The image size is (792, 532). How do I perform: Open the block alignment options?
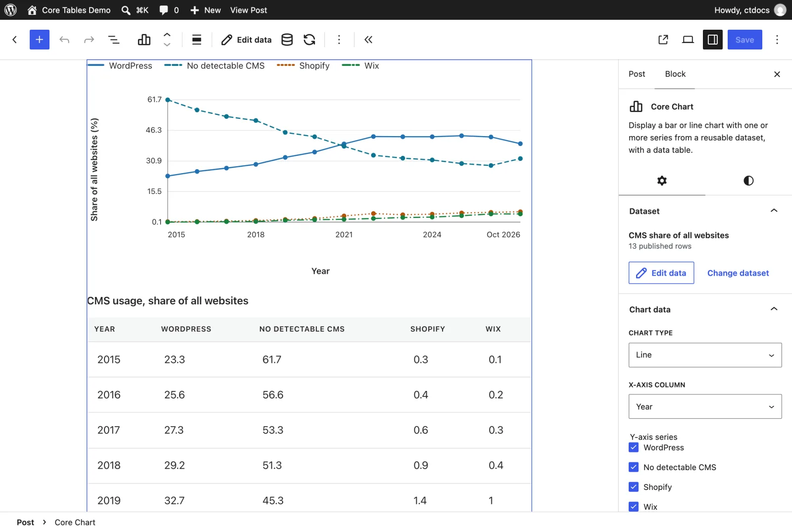pos(197,40)
